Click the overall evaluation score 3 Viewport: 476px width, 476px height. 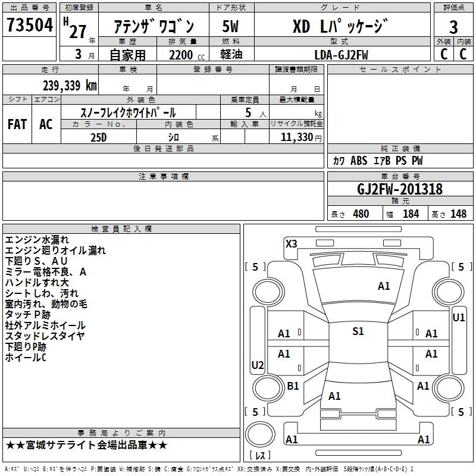click(x=453, y=27)
